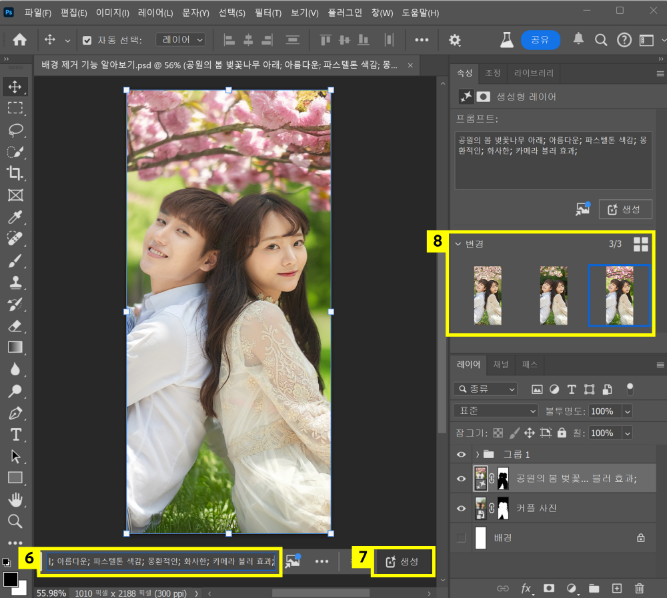Open the 필터(T) menu
Screen dimensions: 667x598
(267, 12)
